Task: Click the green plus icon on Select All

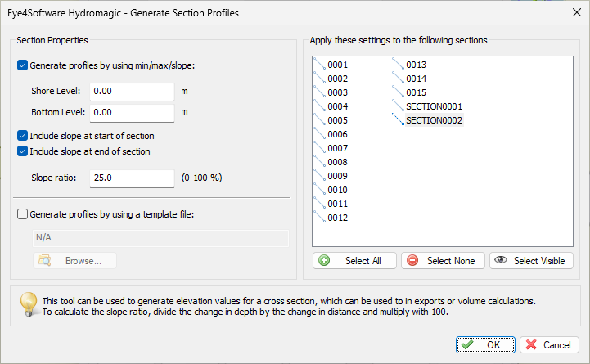Action: pos(324,260)
